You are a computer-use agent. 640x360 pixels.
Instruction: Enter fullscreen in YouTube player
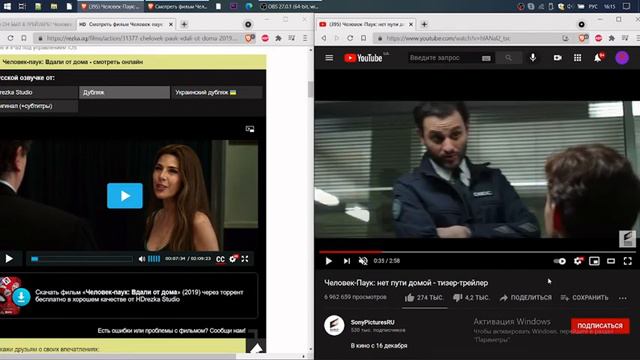pos(628,261)
